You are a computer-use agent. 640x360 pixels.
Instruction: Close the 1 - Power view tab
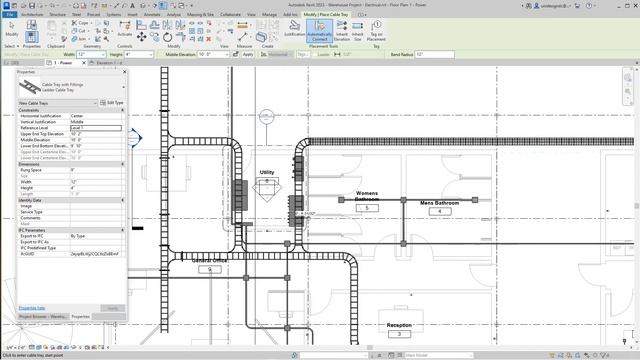84,63
